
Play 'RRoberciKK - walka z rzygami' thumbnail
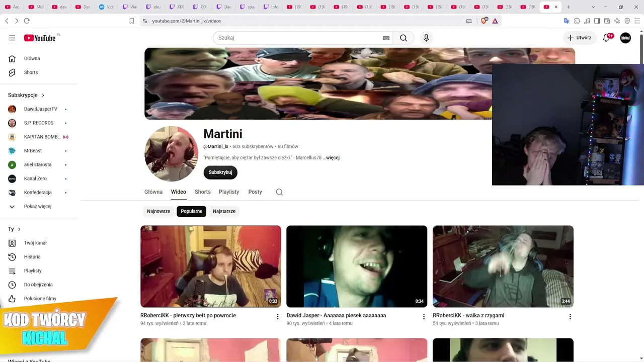503,266
